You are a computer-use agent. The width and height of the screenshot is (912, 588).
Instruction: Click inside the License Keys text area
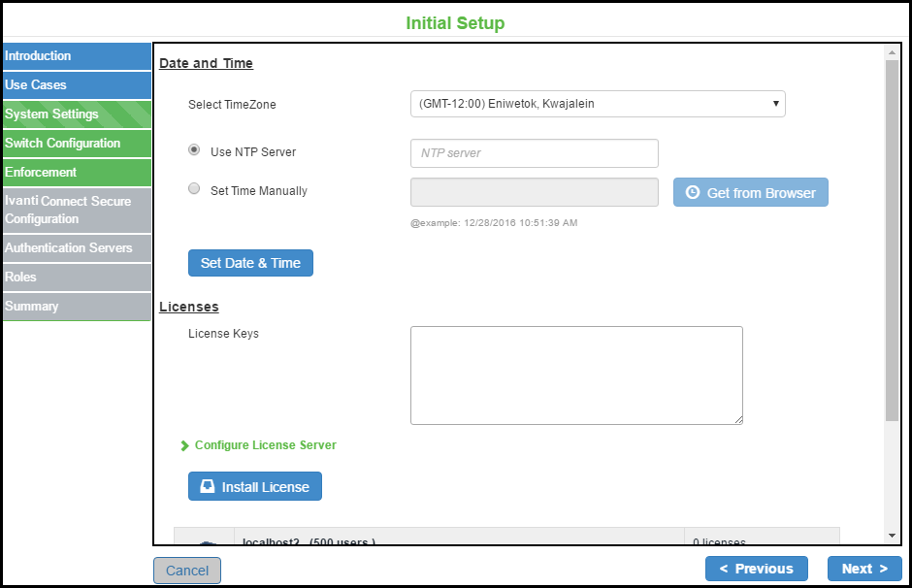576,375
